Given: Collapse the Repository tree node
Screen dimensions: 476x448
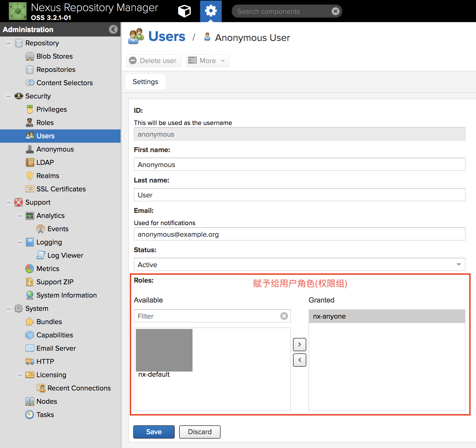Looking at the screenshot, I should (x=9, y=43).
